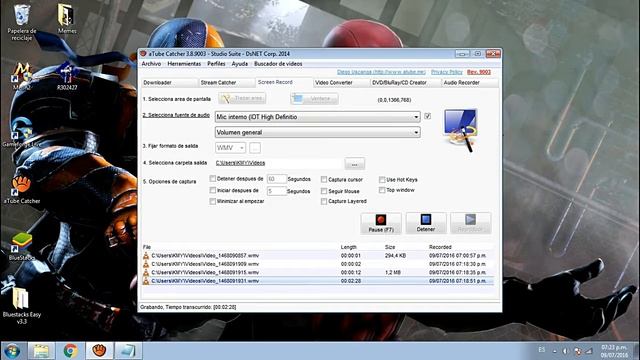Screen dimensions: 640x360
Task: Switch to aTube Catcher taskbar button
Action: pyautogui.click(x=99, y=351)
